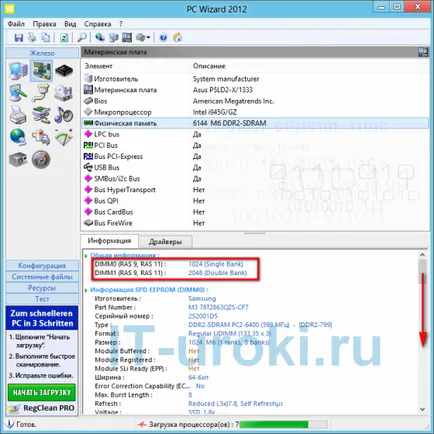Viewport: 434px width, 434px height.
Task: Click the info pane scroll-up arrow
Action: tap(422, 255)
